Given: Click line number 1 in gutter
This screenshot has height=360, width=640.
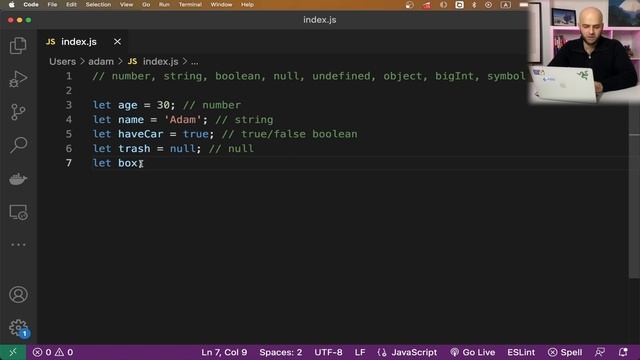Looking at the screenshot, I should (x=69, y=76).
